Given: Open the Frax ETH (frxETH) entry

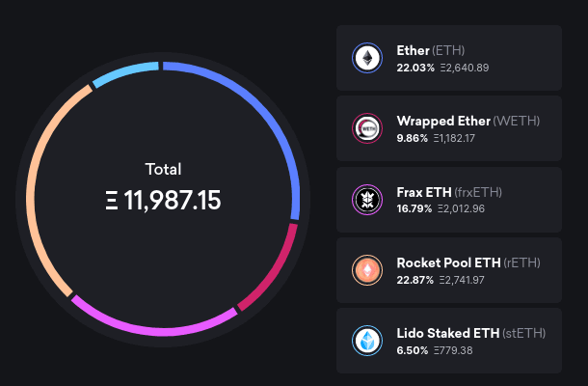Looking at the screenshot, I should 449,200.
